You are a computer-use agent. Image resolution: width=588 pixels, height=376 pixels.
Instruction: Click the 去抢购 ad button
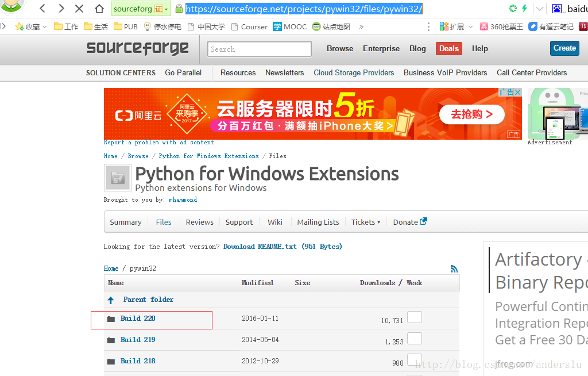coord(472,114)
